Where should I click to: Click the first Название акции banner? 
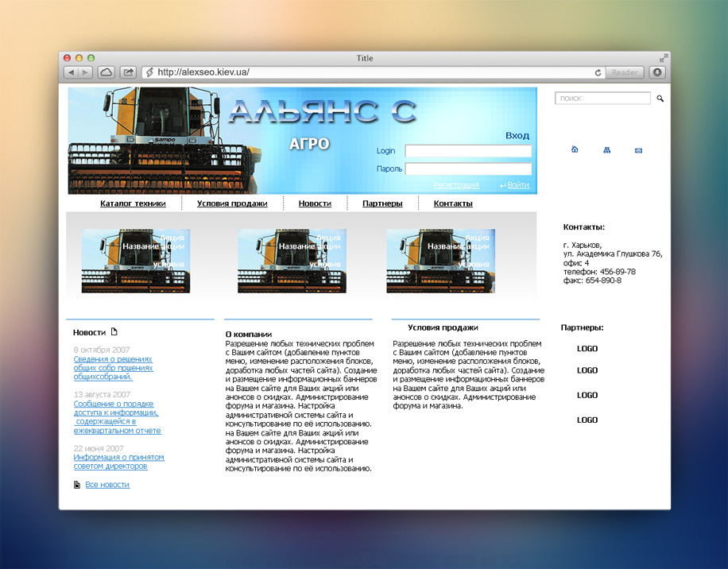point(135,261)
